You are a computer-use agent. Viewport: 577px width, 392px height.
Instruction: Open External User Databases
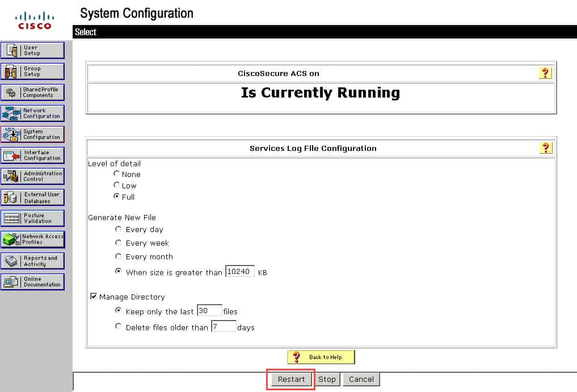click(x=33, y=197)
